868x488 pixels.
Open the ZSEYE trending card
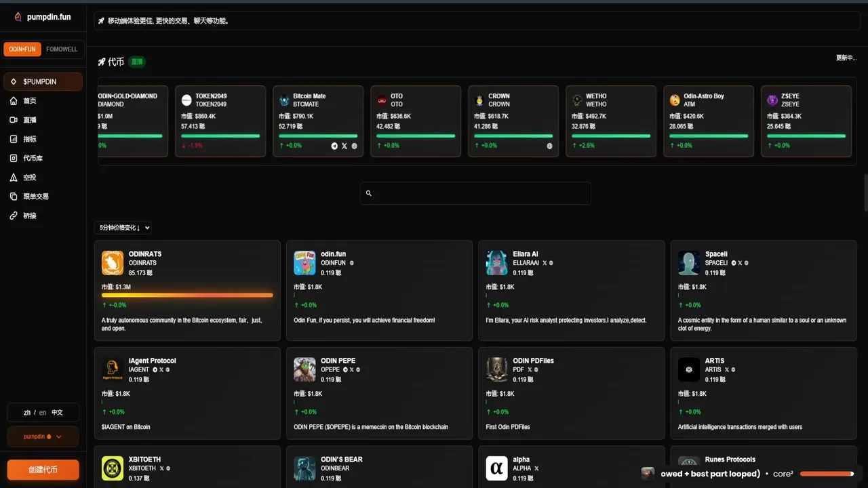[806, 121]
